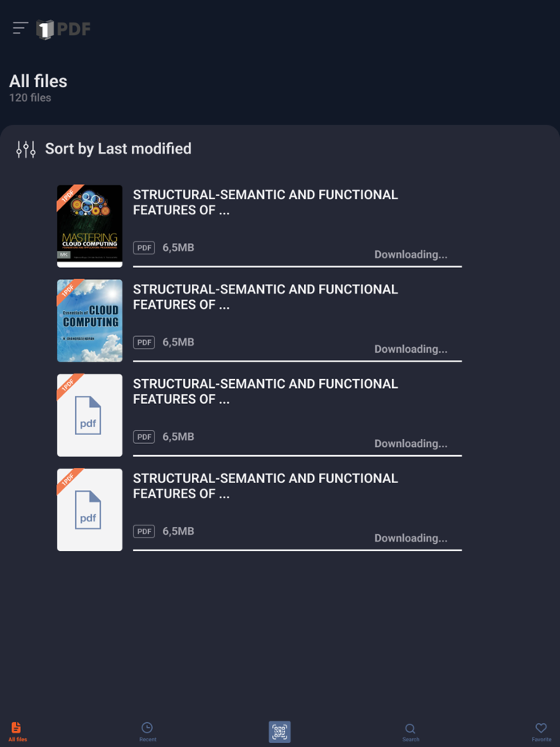
Task: Open the Cloud Computing blue-sky cover thumbnail
Action: click(x=89, y=320)
